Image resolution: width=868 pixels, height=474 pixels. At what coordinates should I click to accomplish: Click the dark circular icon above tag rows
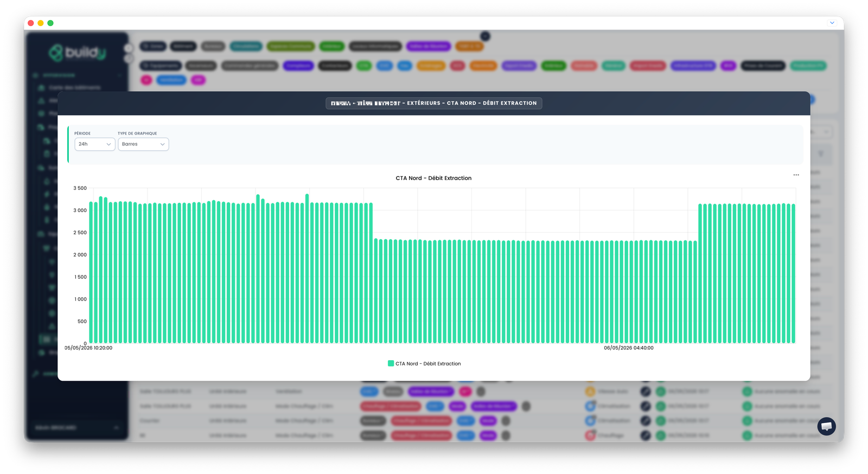tap(485, 36)
